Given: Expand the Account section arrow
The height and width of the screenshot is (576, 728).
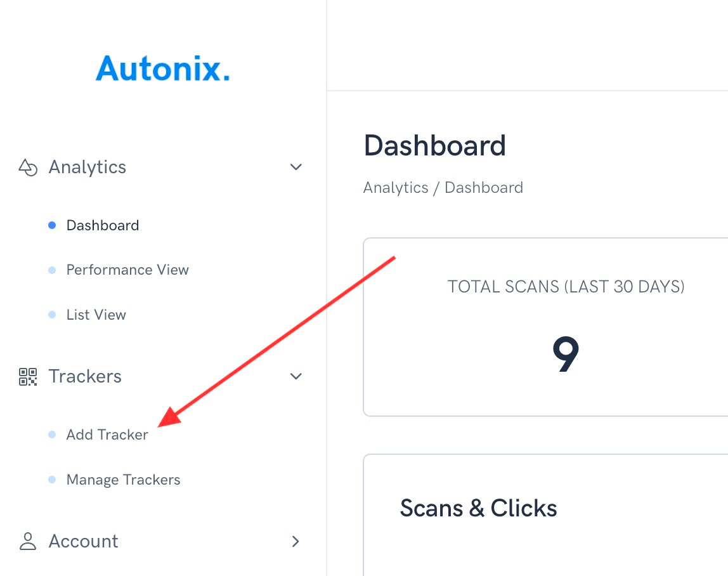Looking at the screenshot, I should 296,541.
